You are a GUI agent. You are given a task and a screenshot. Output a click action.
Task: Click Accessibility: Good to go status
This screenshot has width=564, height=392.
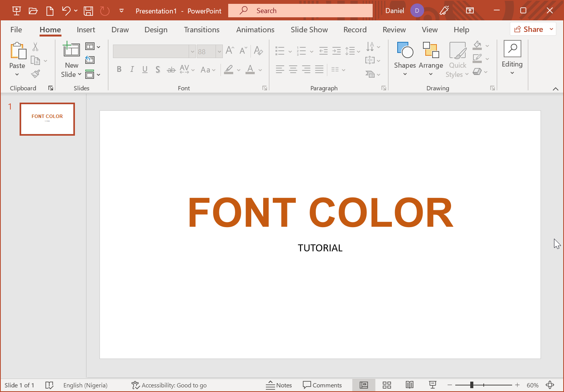(x=169, y=385)
